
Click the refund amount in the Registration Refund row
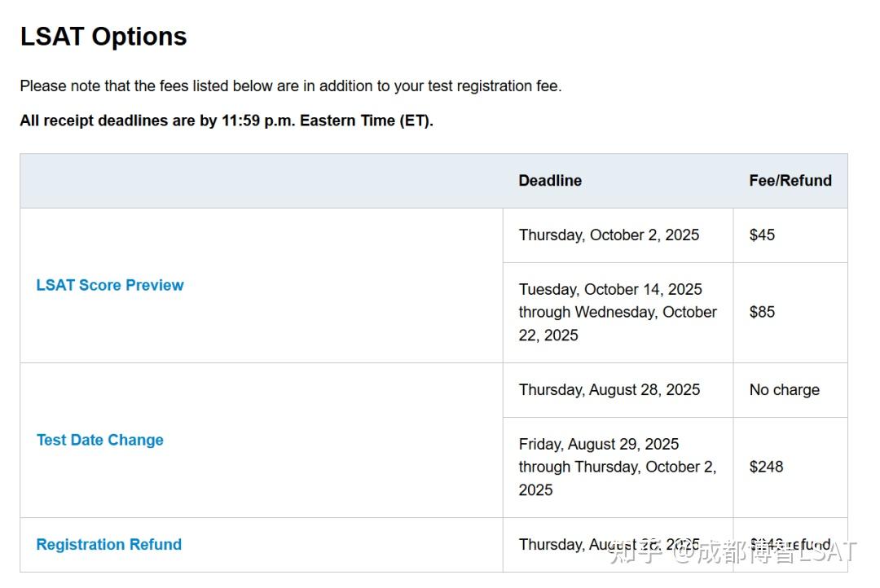[x=789, y=543]
